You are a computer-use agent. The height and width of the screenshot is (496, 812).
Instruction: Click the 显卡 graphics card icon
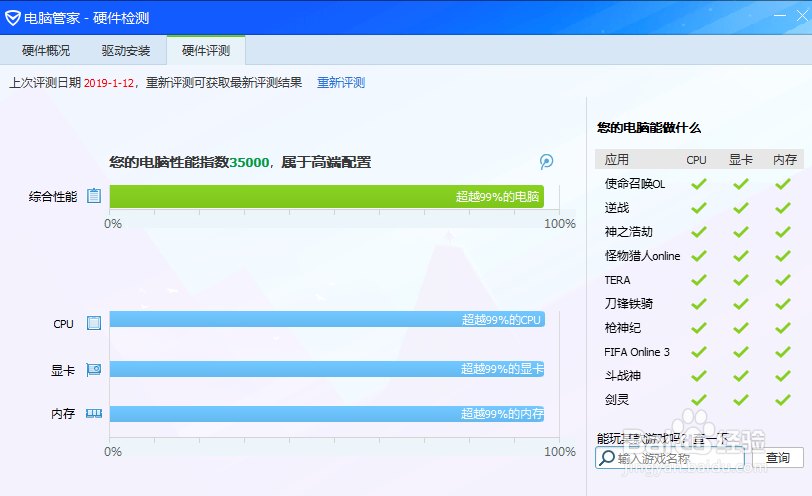(x=94, y=370)
